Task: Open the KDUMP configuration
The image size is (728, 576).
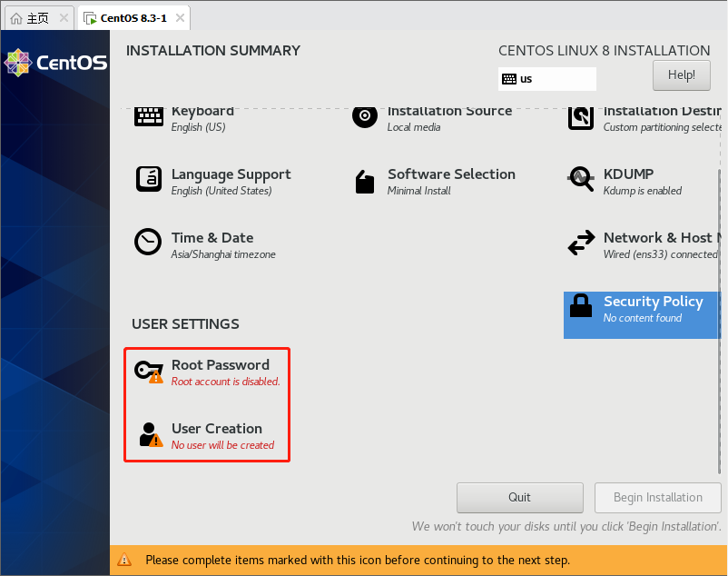Action: pos(625,182)
